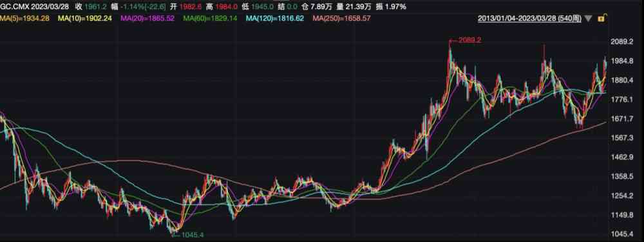Screen dimensions: 644x242
Task: Open the date range dropdown arrow
Action: [x=589, y=19]
